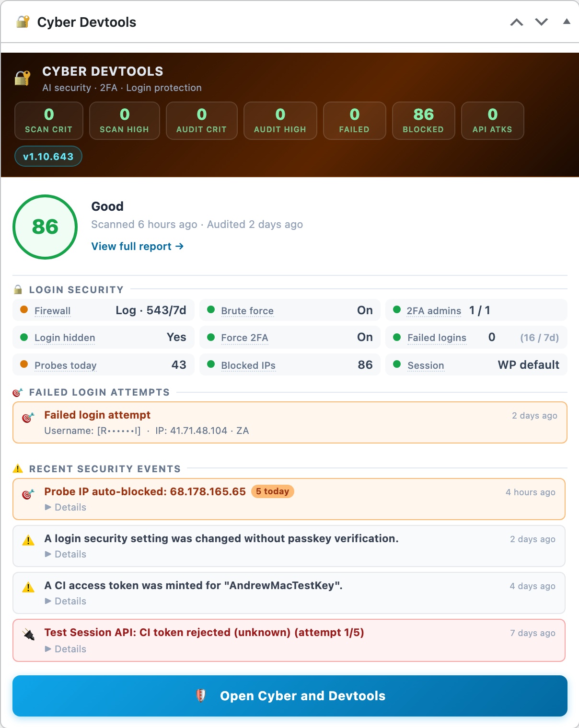This screenshot has width=579, height=728.
Task: Click the orange status dot beside Firewall
Action: click(24, 309)
